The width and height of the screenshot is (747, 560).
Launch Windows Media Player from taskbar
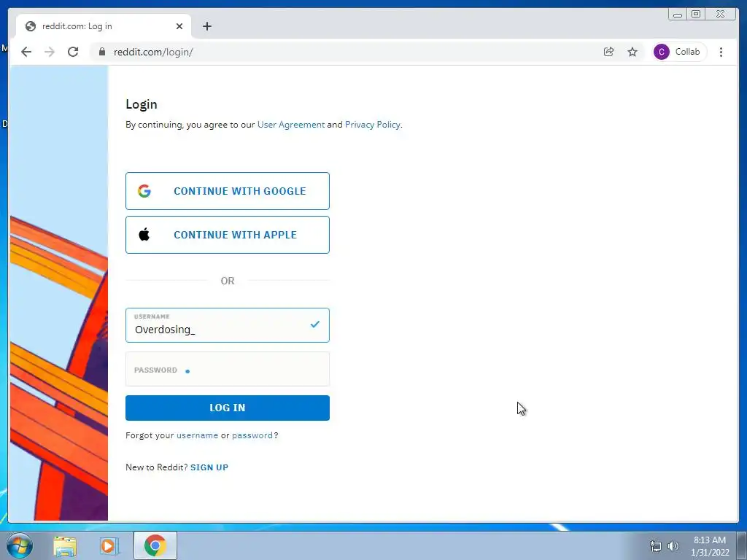tap(108, 545)
